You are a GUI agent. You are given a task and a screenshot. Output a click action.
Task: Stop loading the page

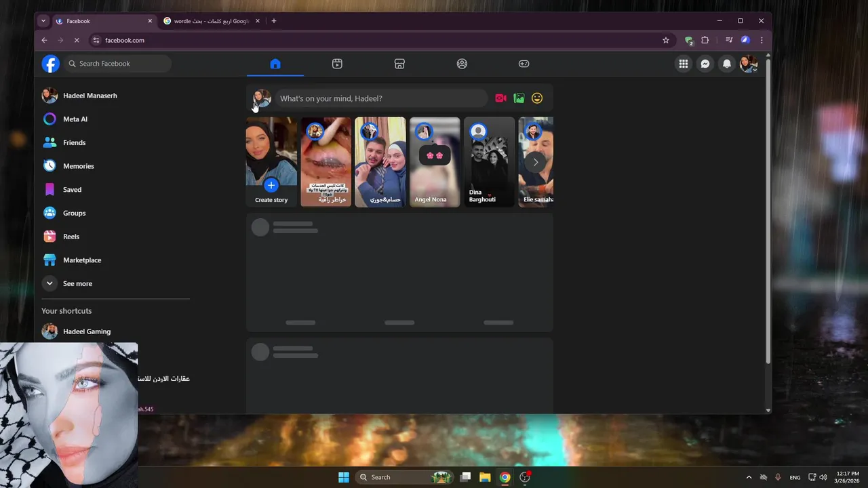point(77,40)
